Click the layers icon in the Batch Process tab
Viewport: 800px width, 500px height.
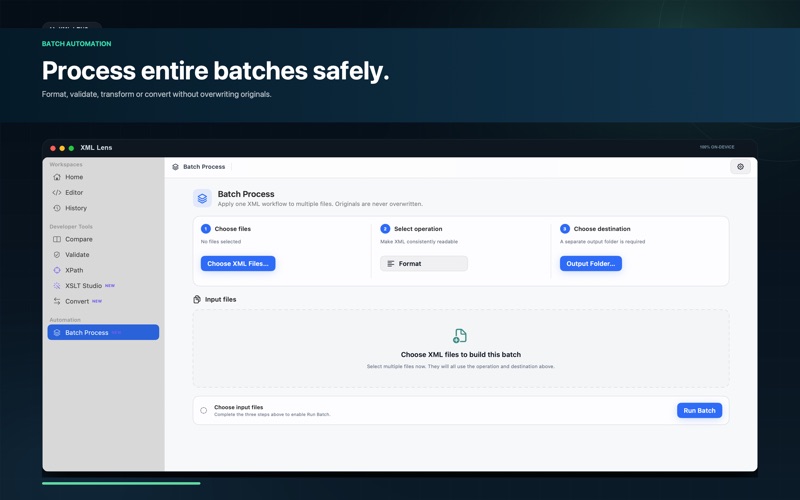coord(176,167)
